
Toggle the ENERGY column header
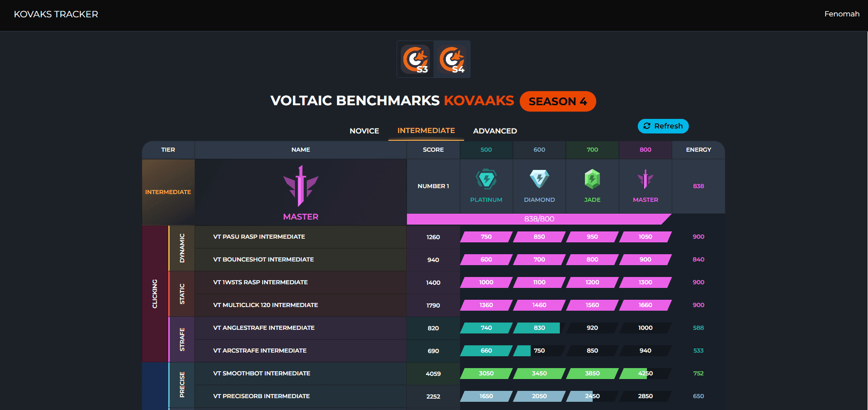[x=698, y=149]
